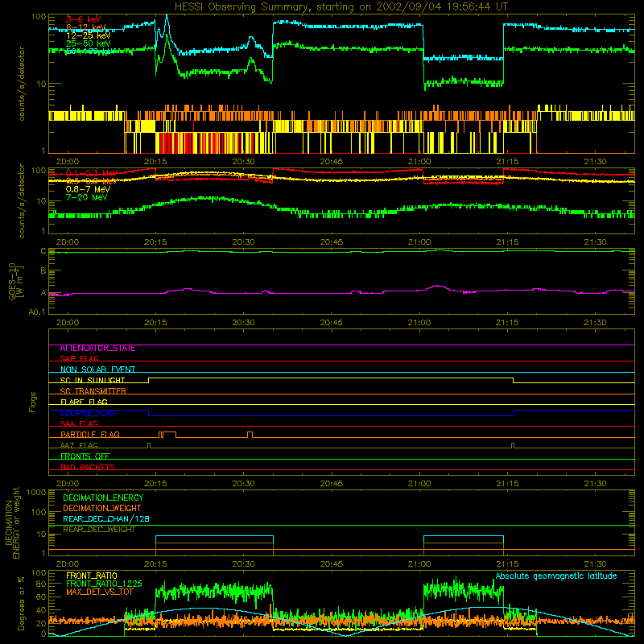Click the 'DECIMATION ENERGY or weight' axis title
644x644 pixels.
[12, 522]
